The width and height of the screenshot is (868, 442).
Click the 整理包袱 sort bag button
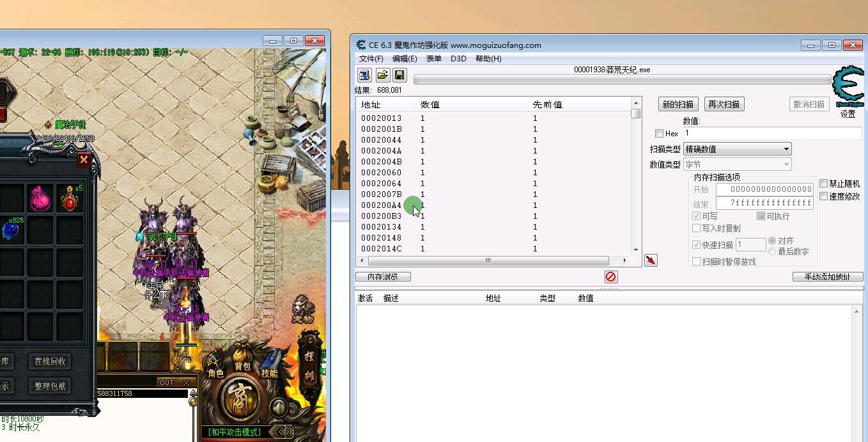[x=50, y=386]
